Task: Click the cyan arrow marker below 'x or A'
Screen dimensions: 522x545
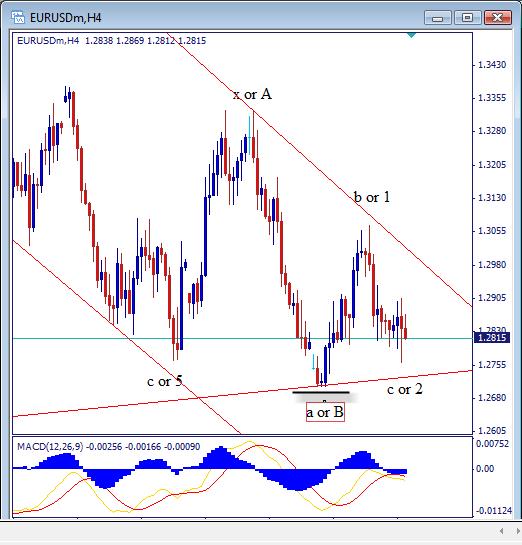Action: (x=249, y=135)
